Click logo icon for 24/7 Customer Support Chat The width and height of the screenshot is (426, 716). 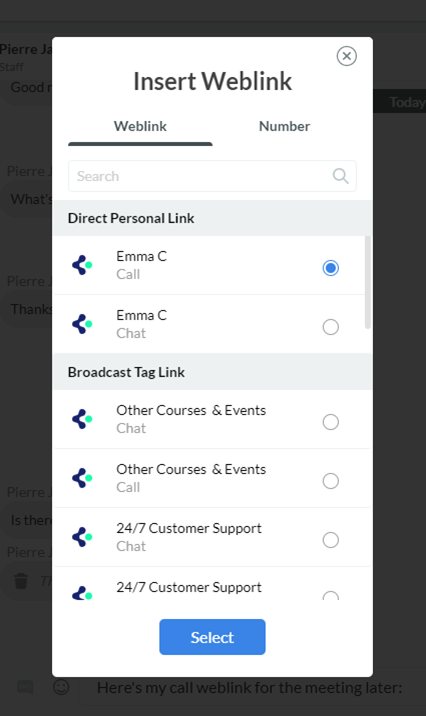pyautogui.click(x=82, y=537)
